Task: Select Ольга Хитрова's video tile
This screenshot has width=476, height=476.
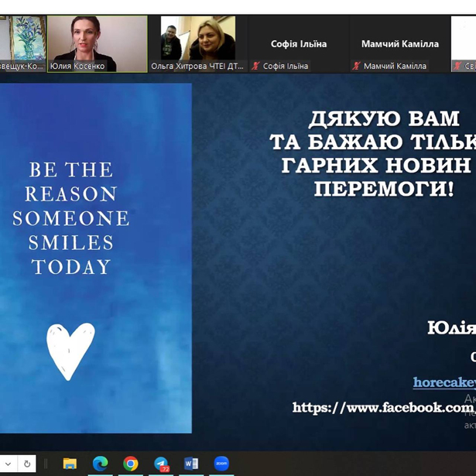Action: (x=198, y=44)
